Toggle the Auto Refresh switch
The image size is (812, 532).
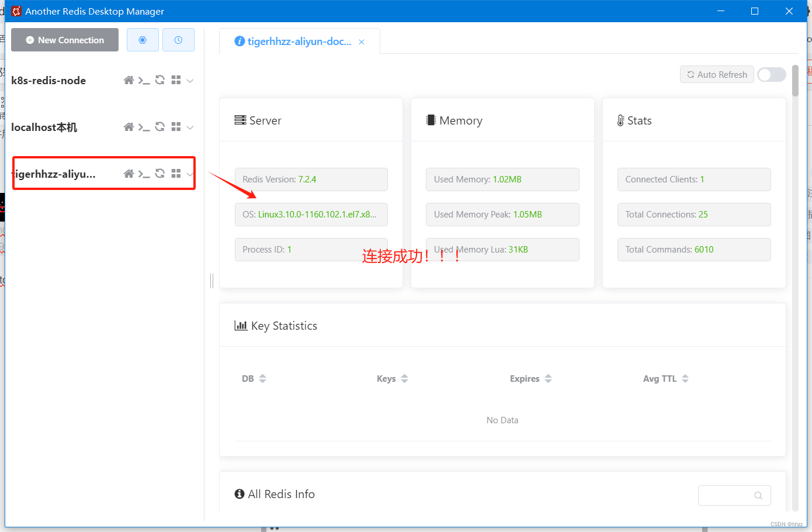(771, 74)
